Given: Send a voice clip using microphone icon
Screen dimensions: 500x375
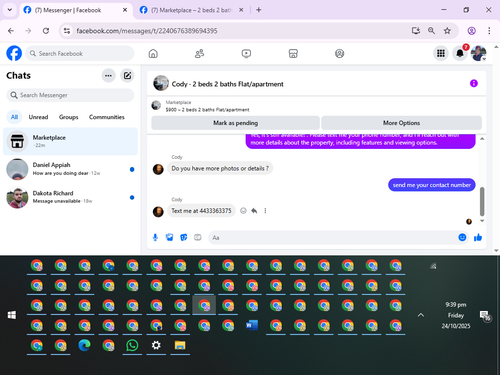Looking at the screenshot, I should tap(155, 237).
